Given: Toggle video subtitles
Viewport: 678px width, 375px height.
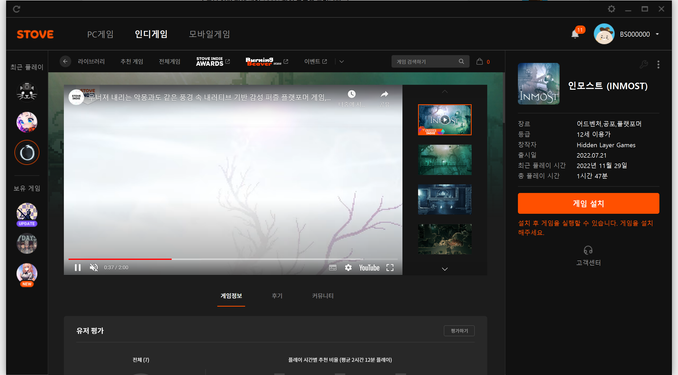Looking at the screenshot, I should coord(333,268).
